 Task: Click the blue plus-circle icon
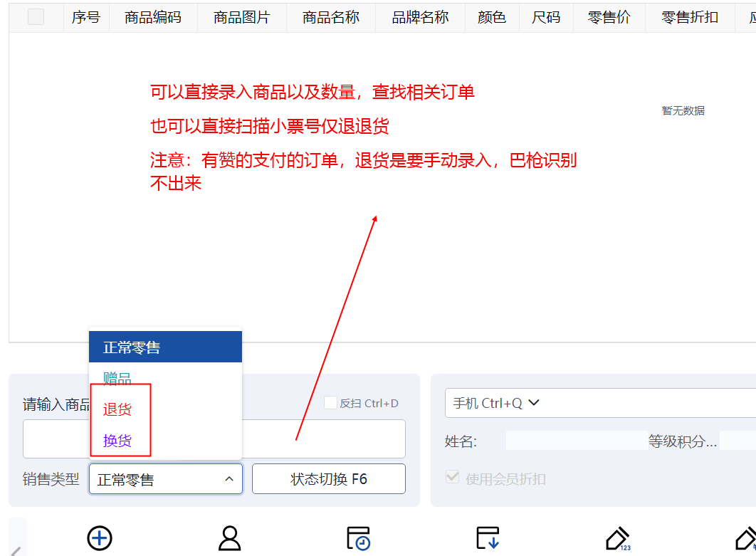point(100,537)
